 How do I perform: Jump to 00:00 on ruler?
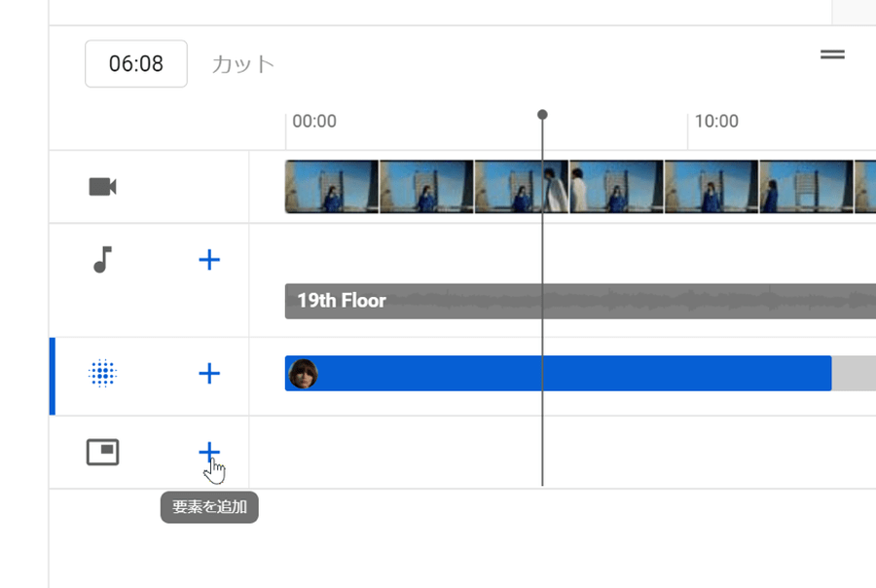coord(313,122)
